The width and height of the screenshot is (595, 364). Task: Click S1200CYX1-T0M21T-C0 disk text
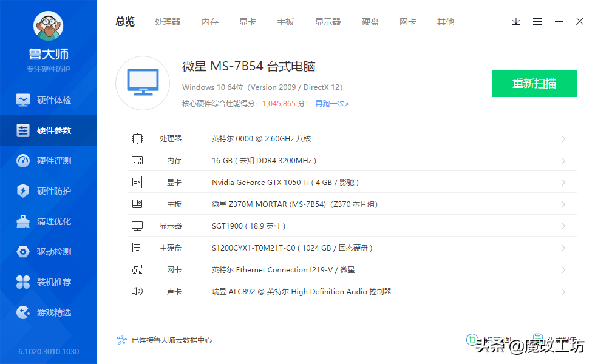pyautogui.click(x=292, y=248)
